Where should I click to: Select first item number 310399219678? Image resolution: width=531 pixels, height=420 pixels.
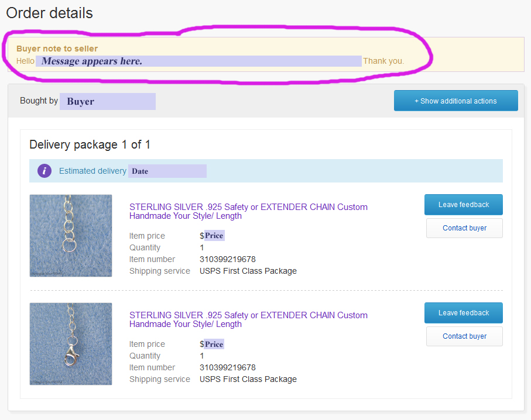click(x=228, y=259)
